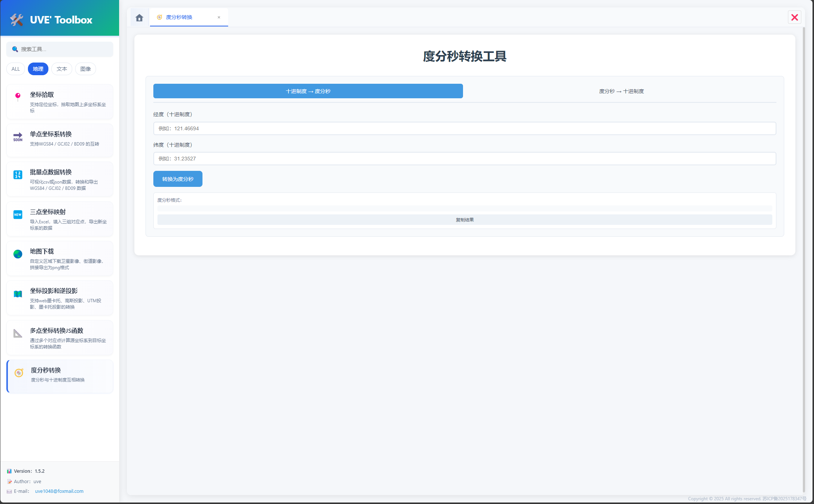814x504 pixels.
Task: Select the 度分秒转换 compass icon in sidebar
Action: (19, 373)
